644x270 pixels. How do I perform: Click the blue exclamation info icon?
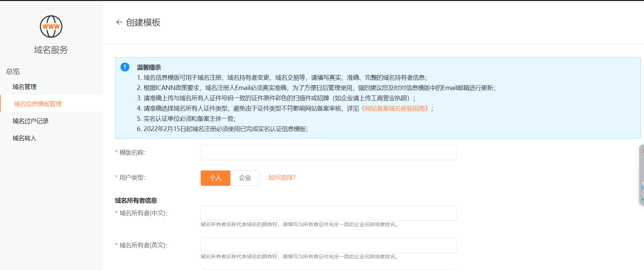pyautogui.click(x=125, y=67)
